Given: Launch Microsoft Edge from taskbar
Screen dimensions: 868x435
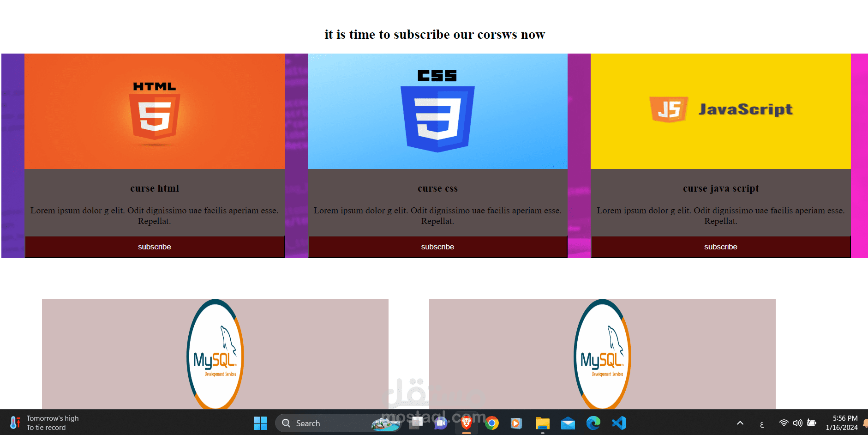Looking at the screenshot, I should (x=593, y=423).
